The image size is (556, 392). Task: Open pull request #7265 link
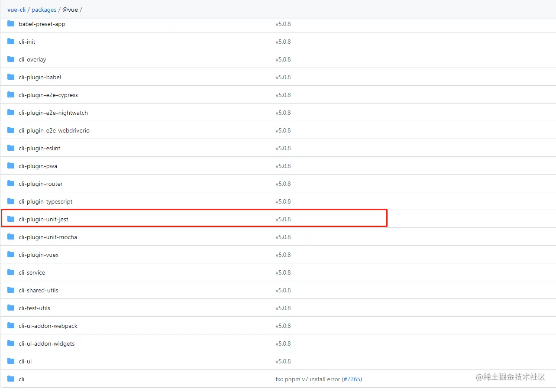click(x=352, y=379)
